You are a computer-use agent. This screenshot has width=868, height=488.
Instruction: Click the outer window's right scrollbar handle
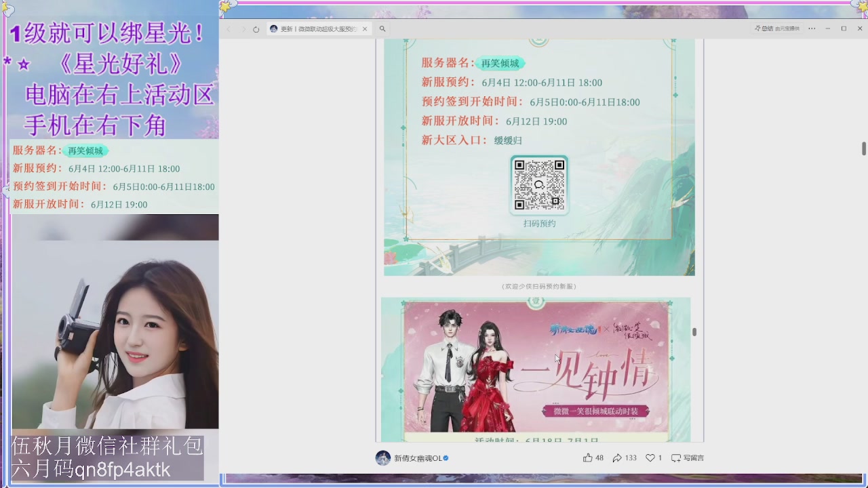pos(864,148)
